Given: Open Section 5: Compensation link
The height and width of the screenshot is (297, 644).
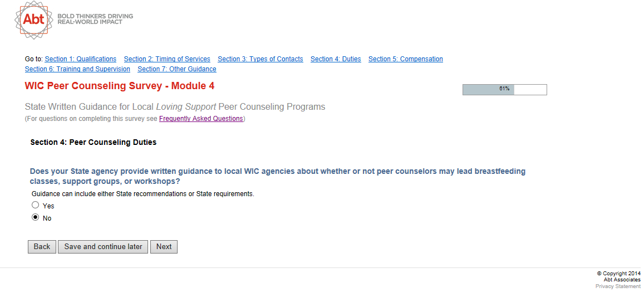Looking at the screenshot, I should (406, 59).
